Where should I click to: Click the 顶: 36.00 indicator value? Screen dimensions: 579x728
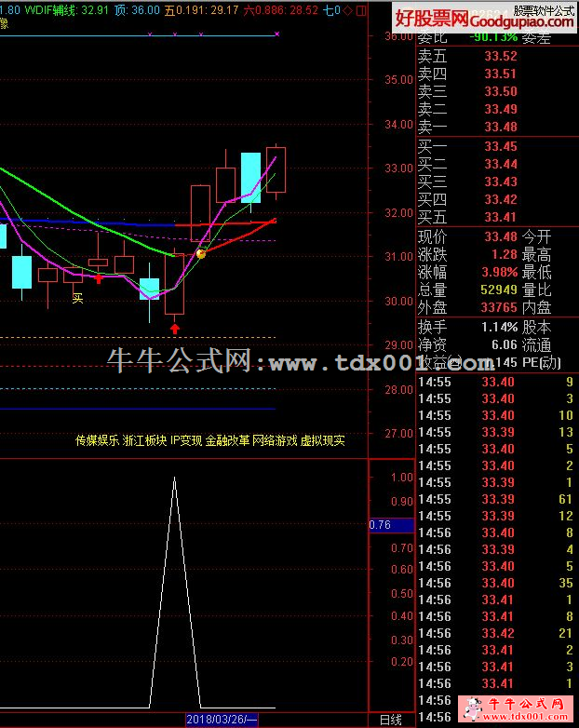pyautogui.click(x=138, y=9)
